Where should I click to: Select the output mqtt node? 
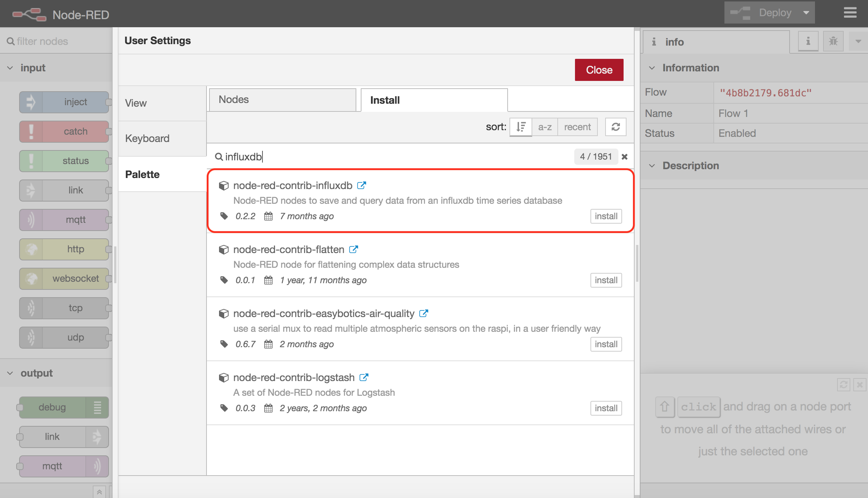tap(64, 466)
